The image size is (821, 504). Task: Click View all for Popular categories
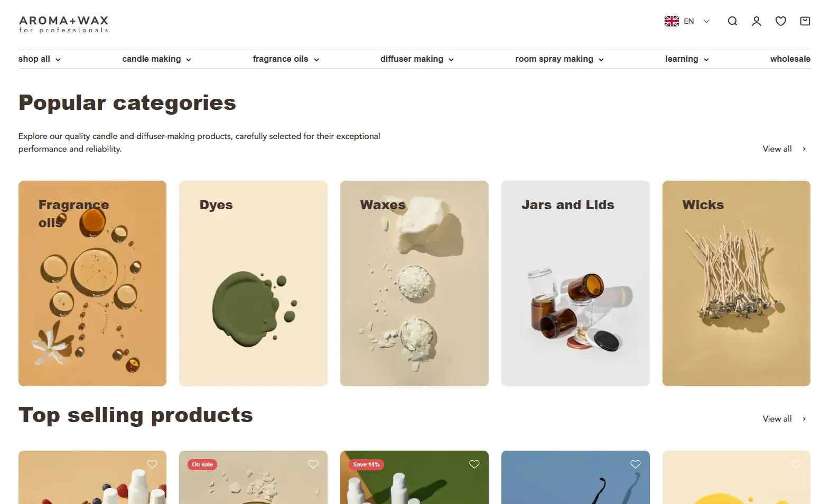[784, 149]
